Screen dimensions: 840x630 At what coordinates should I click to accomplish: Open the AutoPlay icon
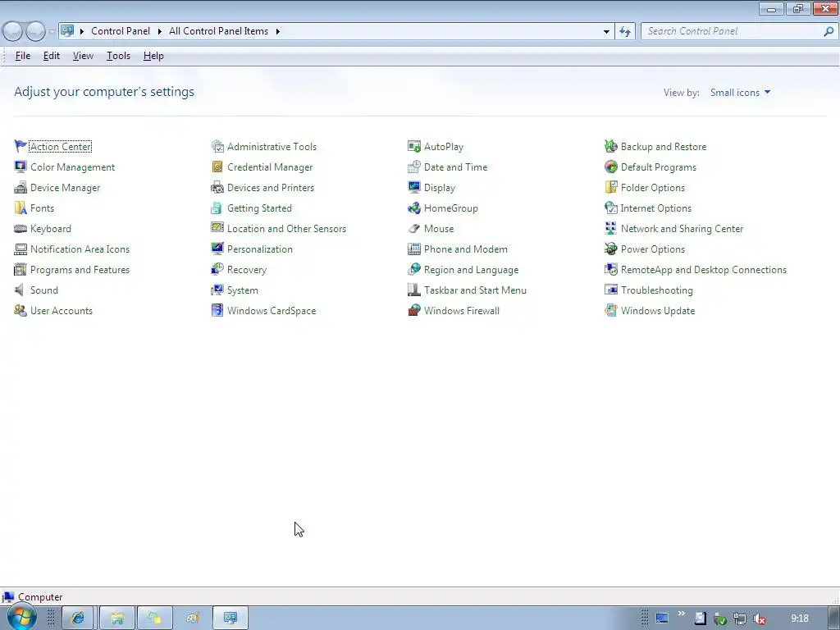pyautogui.click(x=414, y=146)
